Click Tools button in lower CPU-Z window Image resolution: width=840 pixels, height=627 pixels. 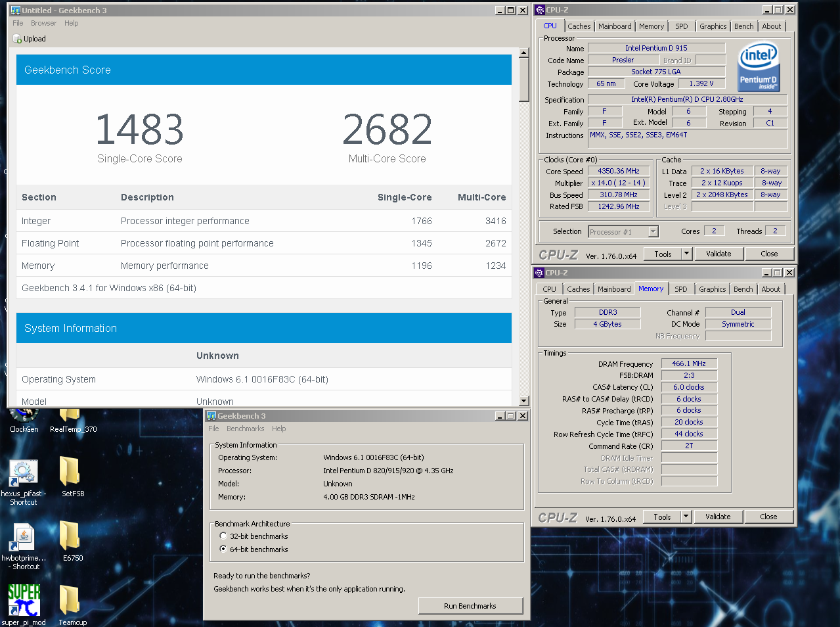click(x=662, y=517)
